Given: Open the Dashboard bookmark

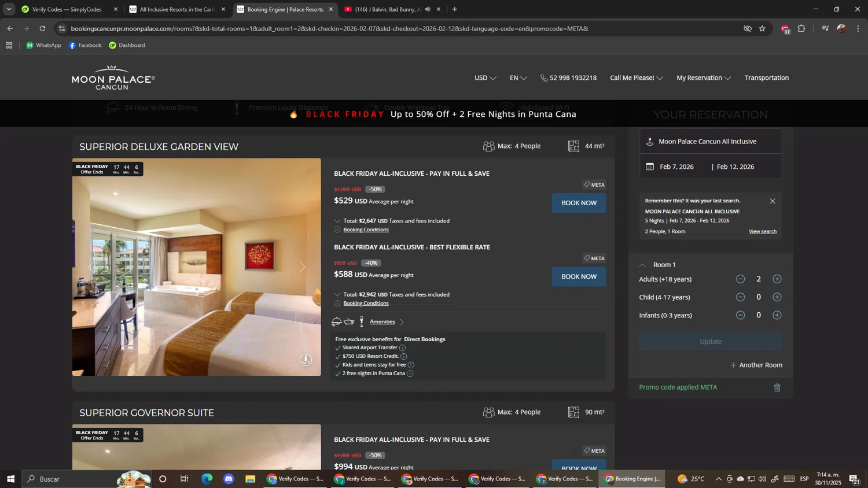Looking at the screenshot, I should point(127,45).
